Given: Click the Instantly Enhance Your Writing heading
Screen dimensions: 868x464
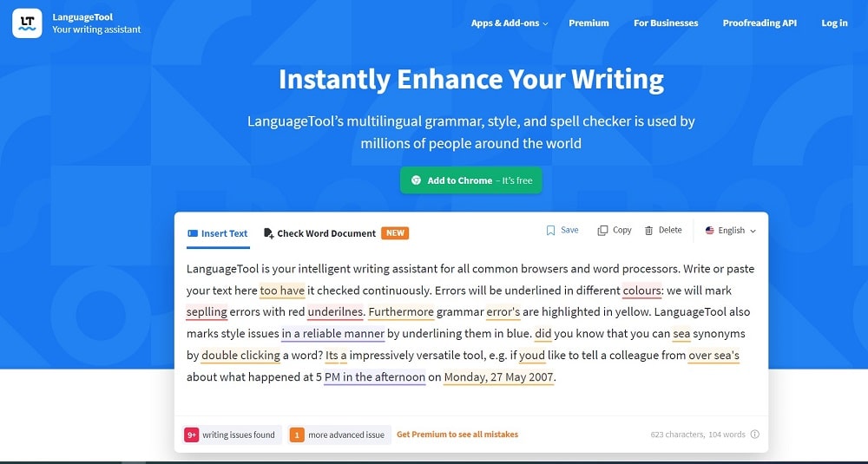Looking at the screenshot, I should point(471,79).
